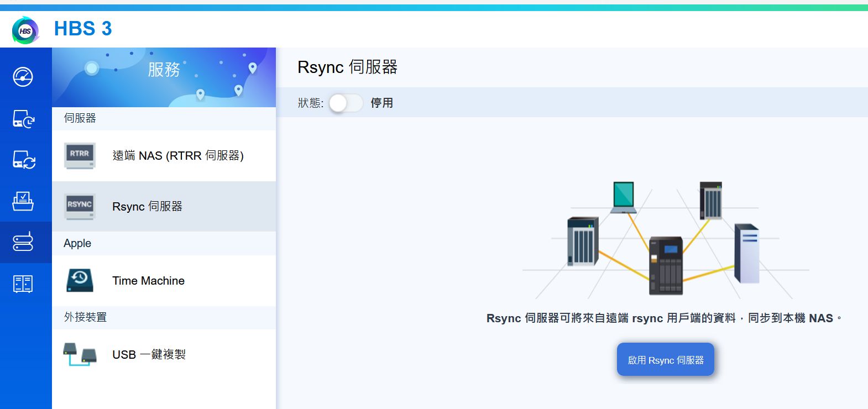Click the USB one-touch copy icon
Screen dimensions: 868x409
point(80,354)
